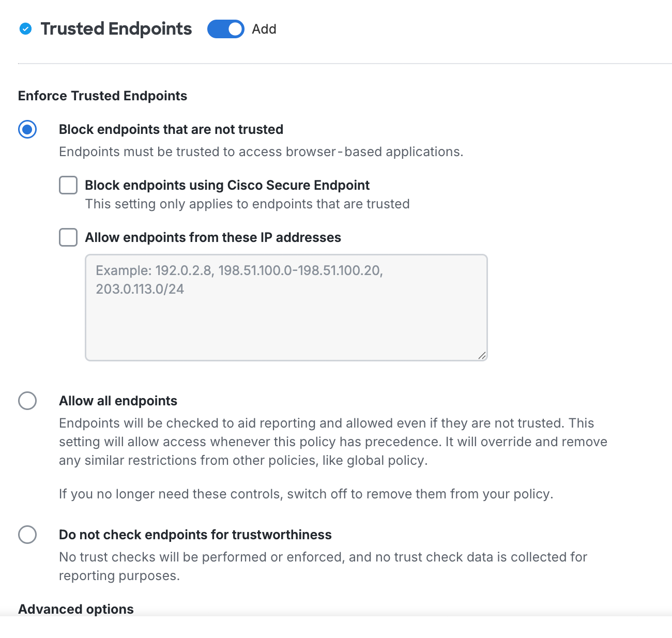Check Allow endpoints from these IP addresses

click(68, 237)
